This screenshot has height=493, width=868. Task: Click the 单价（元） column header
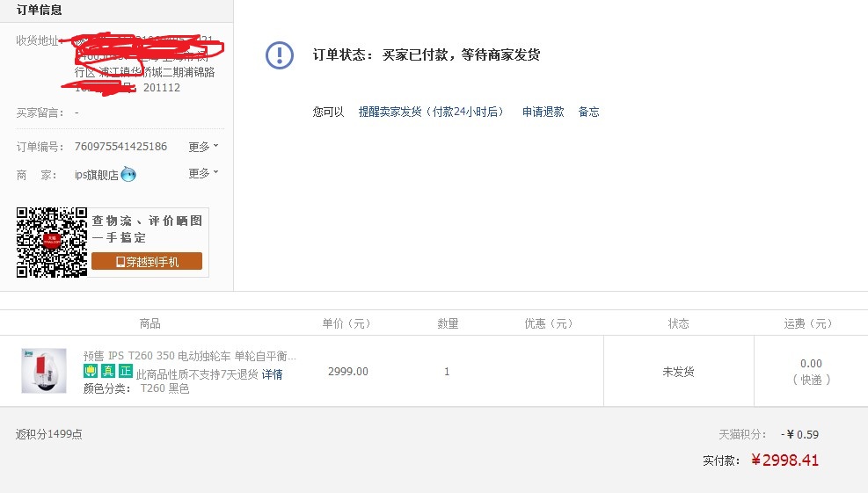coord(346,323)
